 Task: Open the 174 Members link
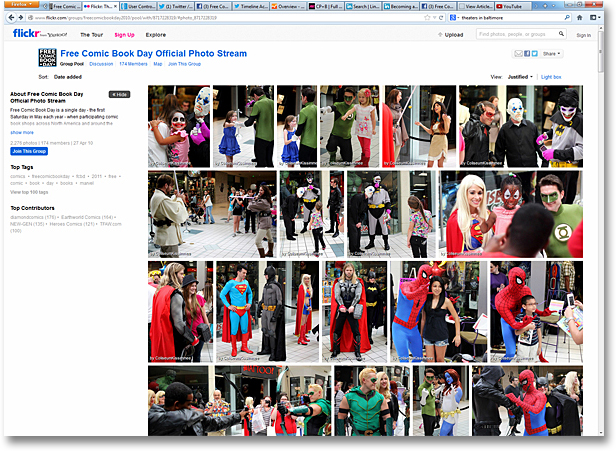tap(133, 64)
